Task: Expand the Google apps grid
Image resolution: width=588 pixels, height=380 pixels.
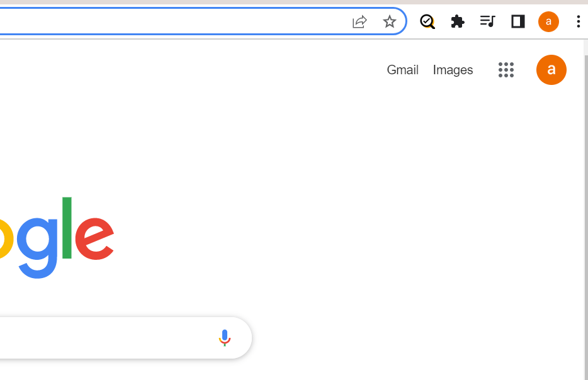Action: click(506, 70)
